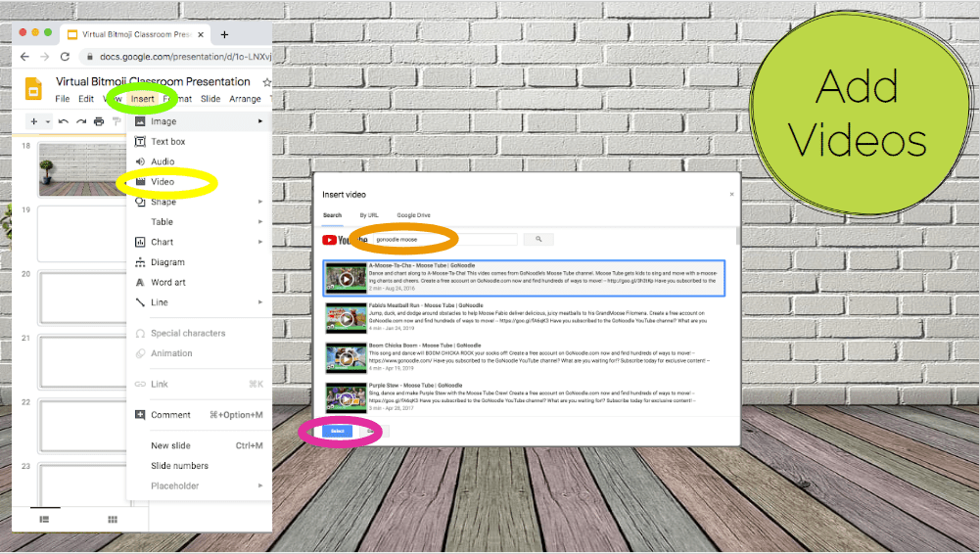Click the undo arrow in the toolbar
Viewport: 980px width, 554px height.
pyautogui.click(x=64, y=121)
